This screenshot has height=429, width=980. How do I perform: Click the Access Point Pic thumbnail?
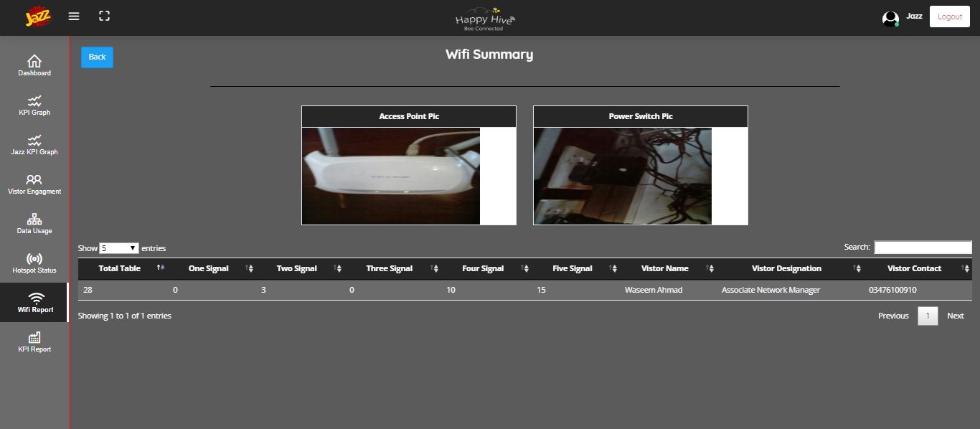[x=391, y=176]
